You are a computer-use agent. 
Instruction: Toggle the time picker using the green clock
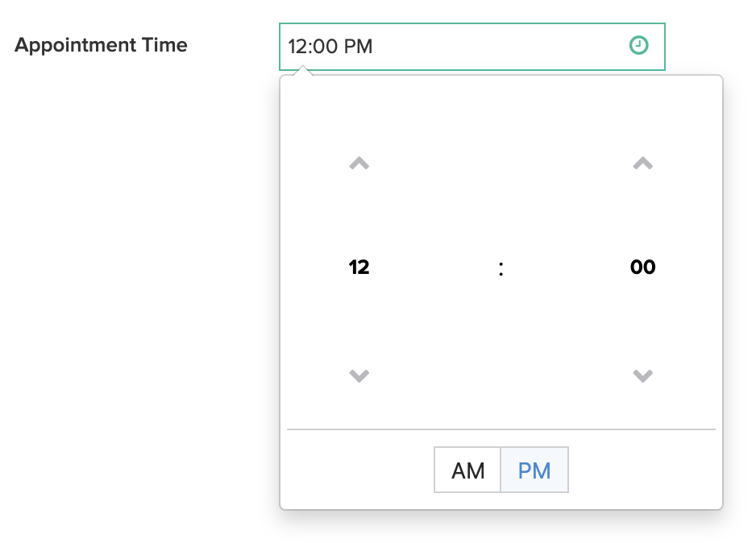click(638, 46)
